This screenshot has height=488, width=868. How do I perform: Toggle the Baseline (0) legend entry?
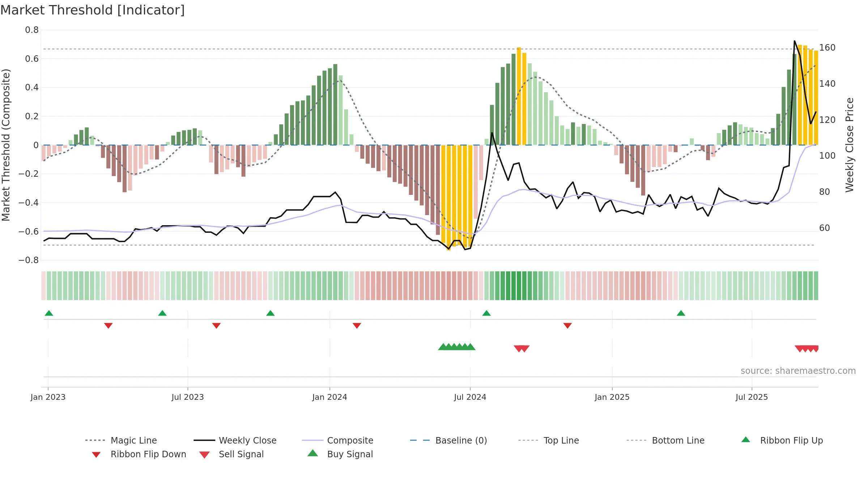(448, 440)
